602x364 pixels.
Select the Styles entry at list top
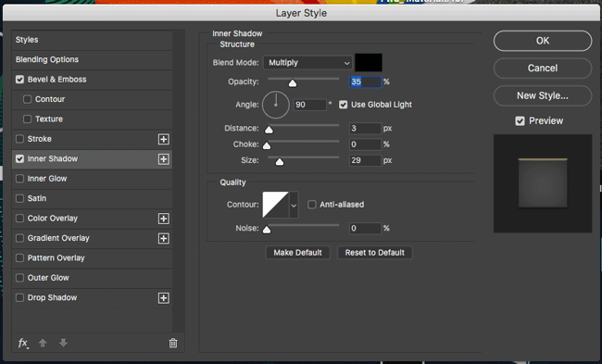click(x=92, y=40)
